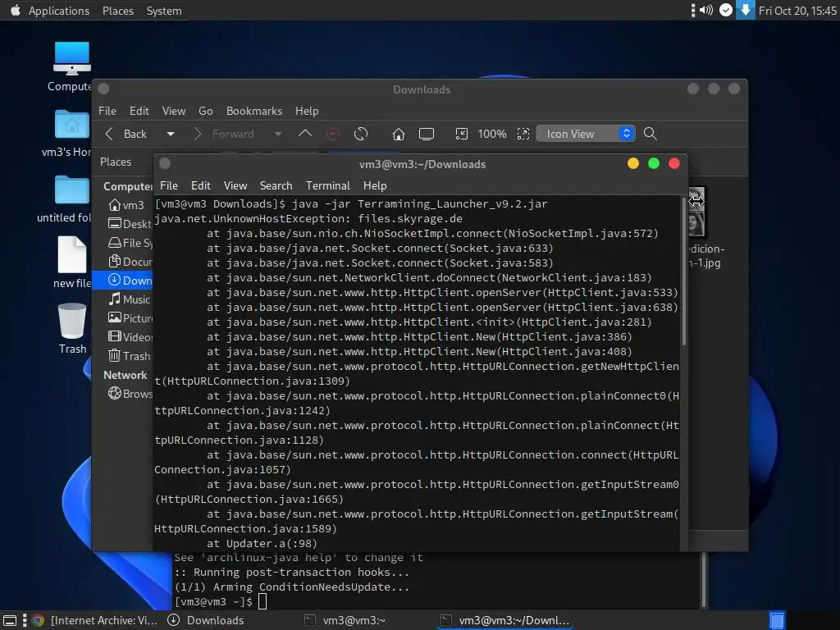Open the Terminal menu

328,185
